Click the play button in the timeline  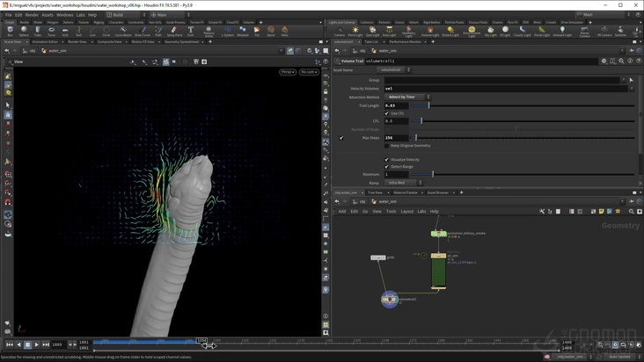(37, 344)
